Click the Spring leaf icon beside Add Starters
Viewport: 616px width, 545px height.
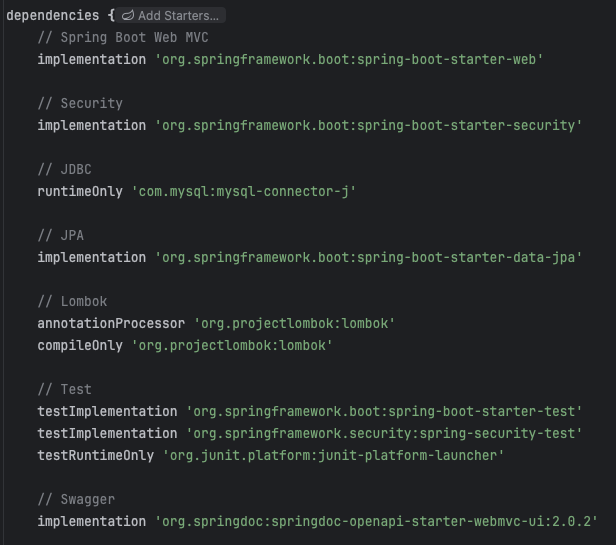pyautogui.click(x=128, y=16)
